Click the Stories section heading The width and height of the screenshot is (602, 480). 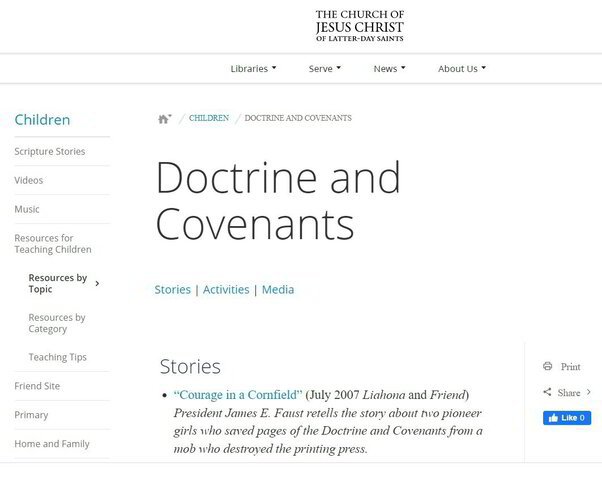pyautogui.click(x=190, y=367)
